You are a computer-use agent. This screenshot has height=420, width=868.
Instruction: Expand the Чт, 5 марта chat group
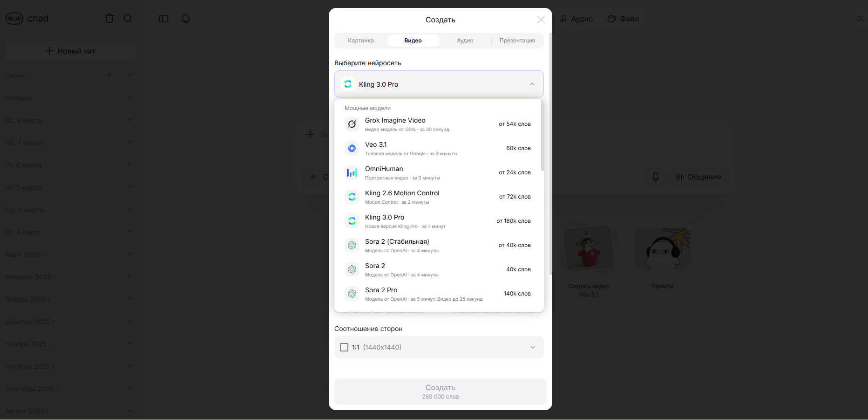pyautogui.click(x=130, y=187)
